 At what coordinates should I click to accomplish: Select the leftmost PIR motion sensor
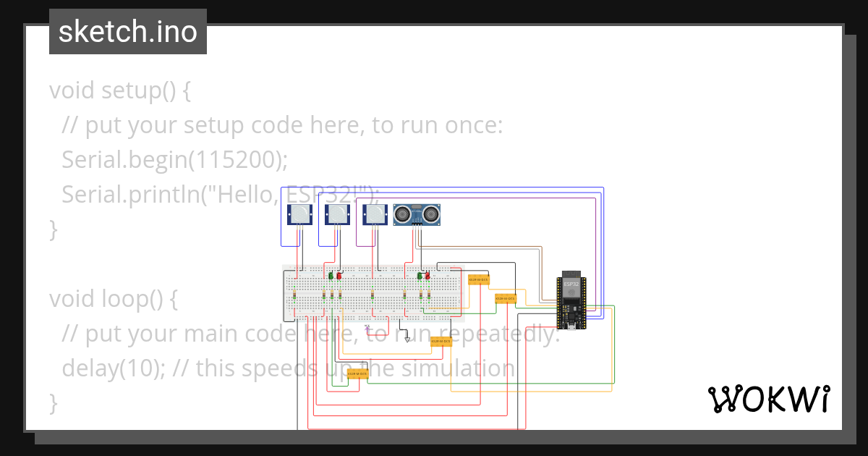[x=299, y=214]
